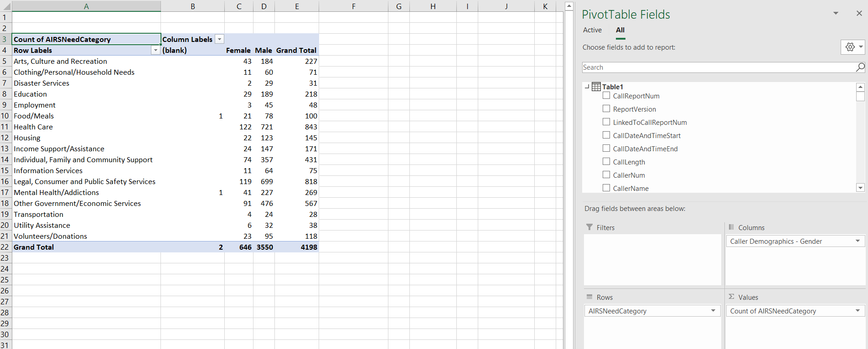The width and height of the screenshot is (868, 349).
Task: Check the CallReportNum field
Action: pos(606,96)
